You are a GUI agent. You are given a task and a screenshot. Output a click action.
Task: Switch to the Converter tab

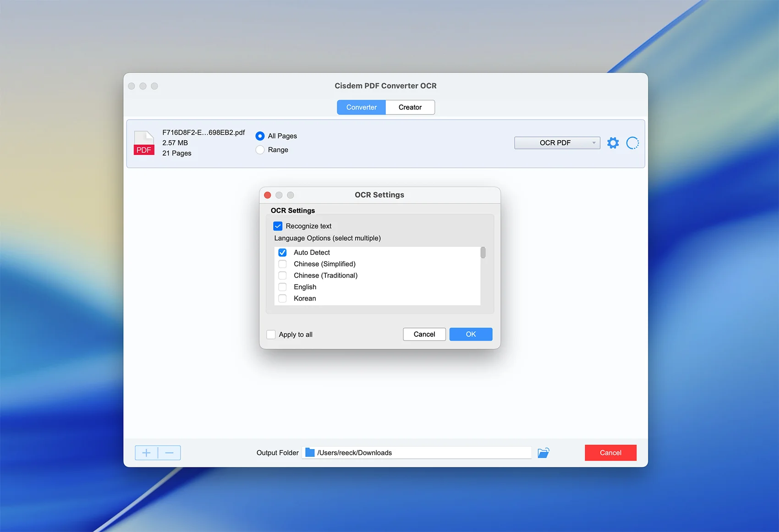coord(361,107)
